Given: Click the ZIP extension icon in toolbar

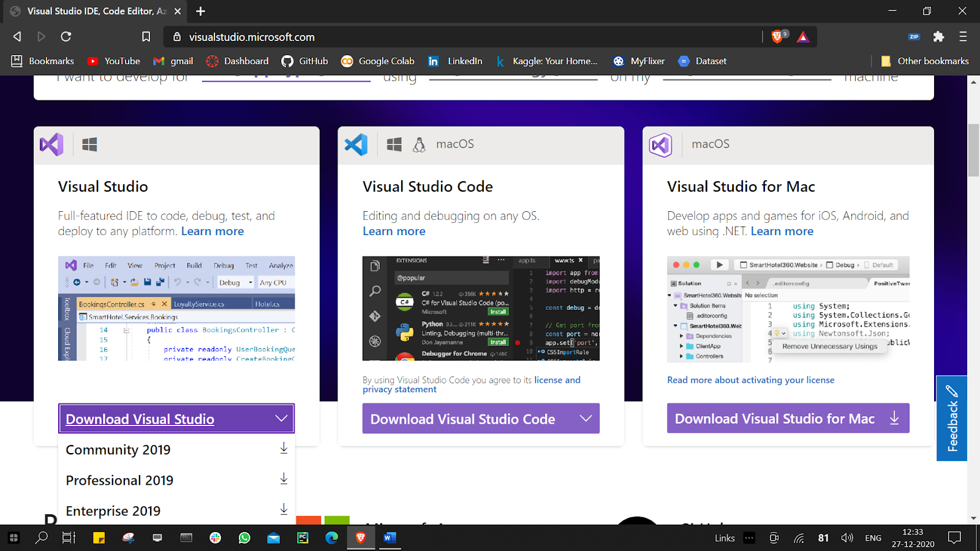Looking at the screenshot, I should 914,37.
